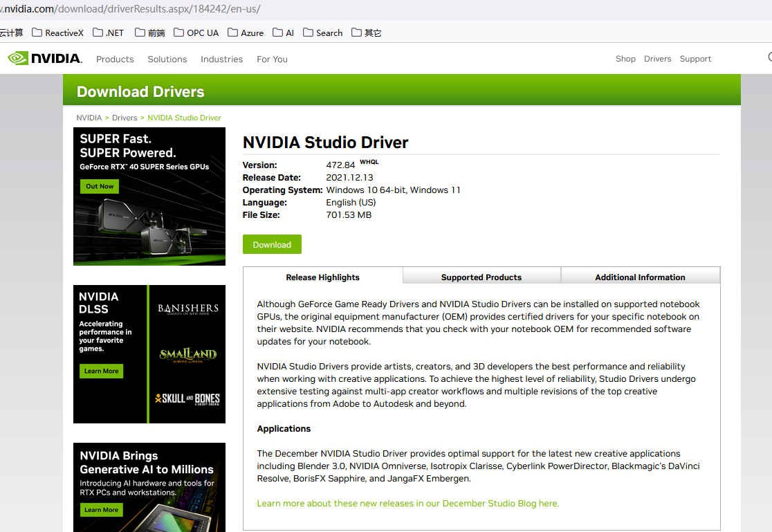This screenshot has height=532, width=772.
Task: Click the green Download button
Action: click(272, 244)
